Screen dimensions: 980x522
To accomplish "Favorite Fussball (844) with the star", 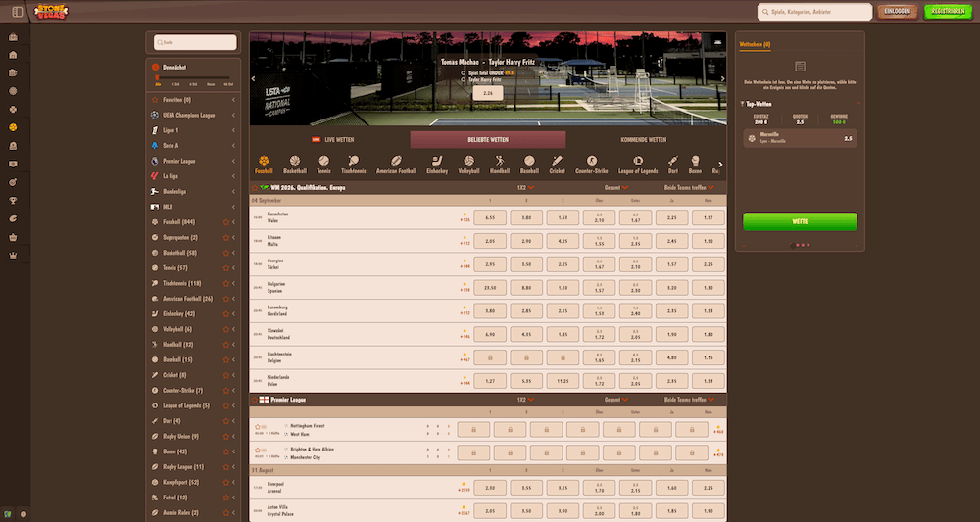I will (x=226, y=222).
